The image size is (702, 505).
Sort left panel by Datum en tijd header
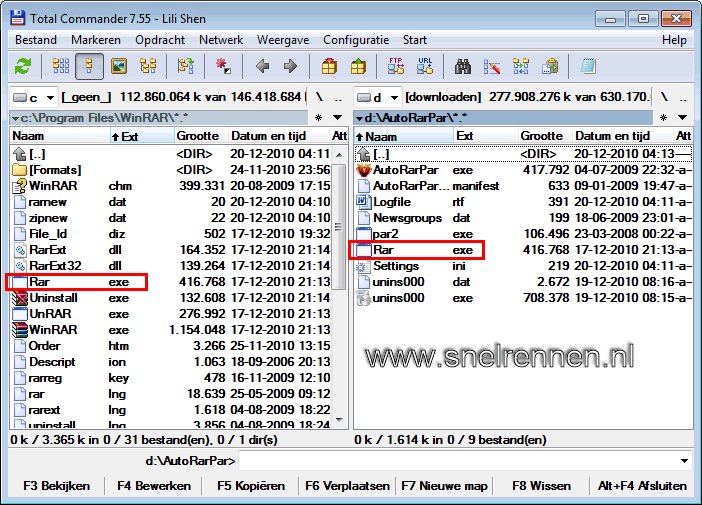point(278,136)
